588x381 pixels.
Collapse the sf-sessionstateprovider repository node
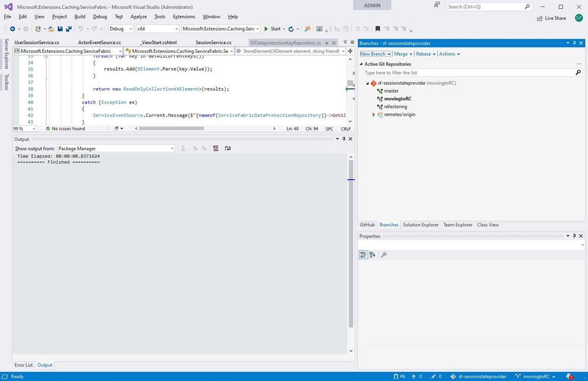point(367,83)
